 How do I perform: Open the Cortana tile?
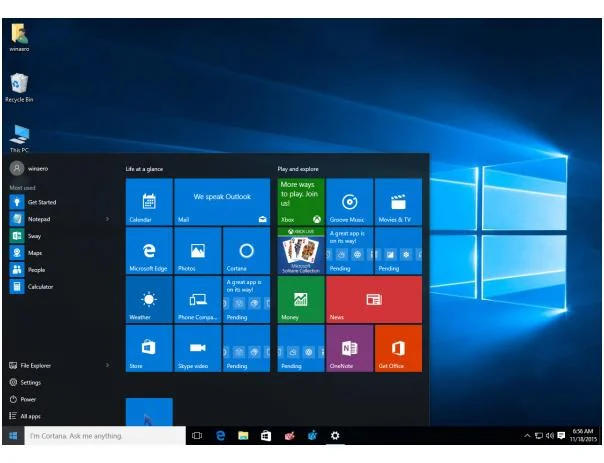(x=247, y=250)
